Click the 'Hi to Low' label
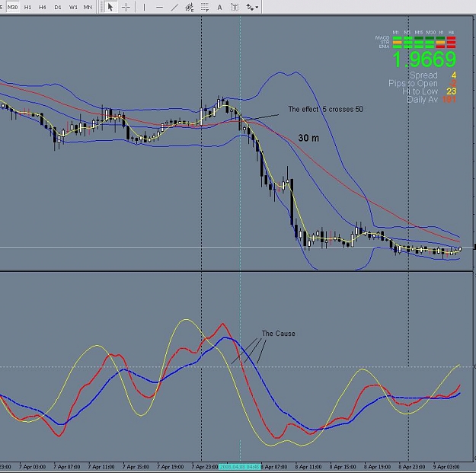 [420, 91]
